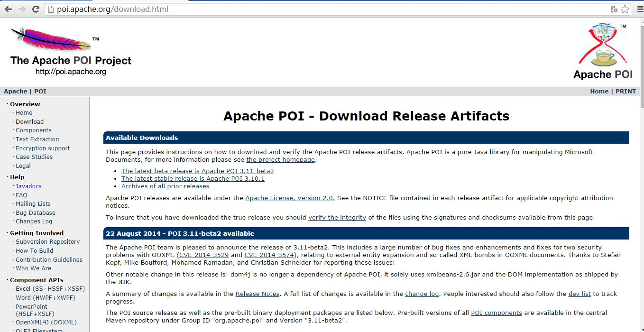
Task: Open Home in the Overview sidebar
Action: [x=24, y=113]
